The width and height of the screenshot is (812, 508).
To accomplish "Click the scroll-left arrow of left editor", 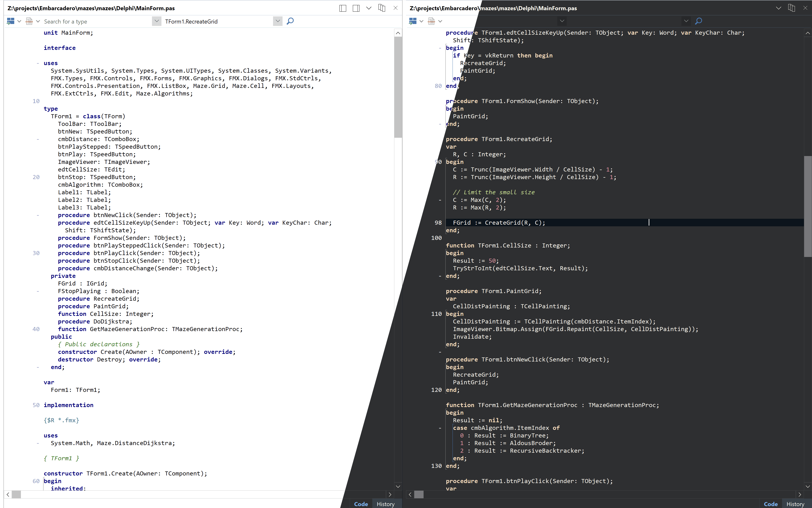I will pyautogui.click(x=8, y=494).
